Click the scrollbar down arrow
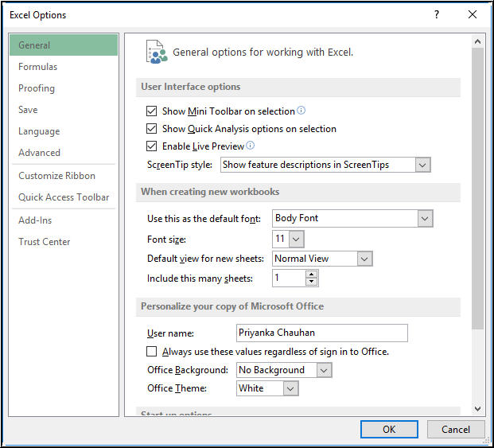The image size is (494, 448). pyautogui.click(x=477, y=408)
